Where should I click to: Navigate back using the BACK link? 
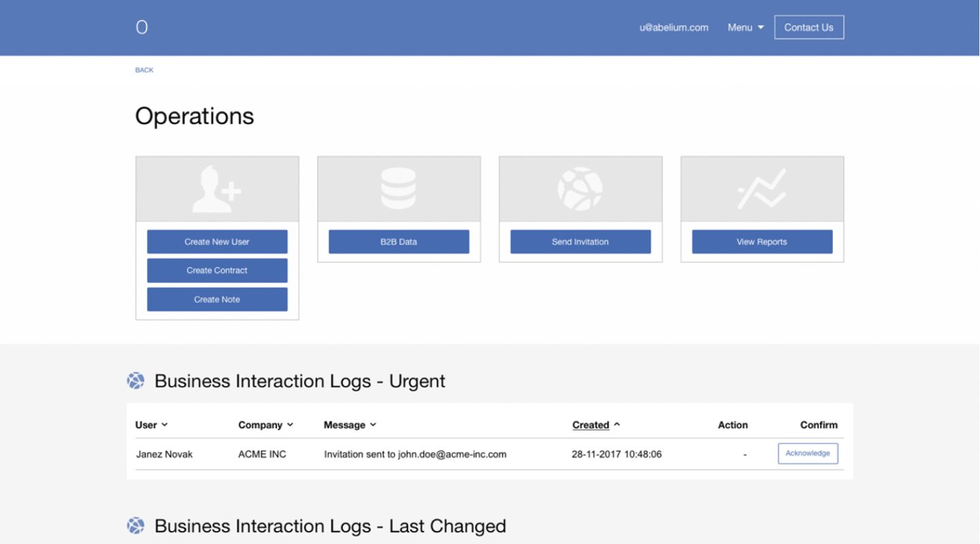[144, 69]
